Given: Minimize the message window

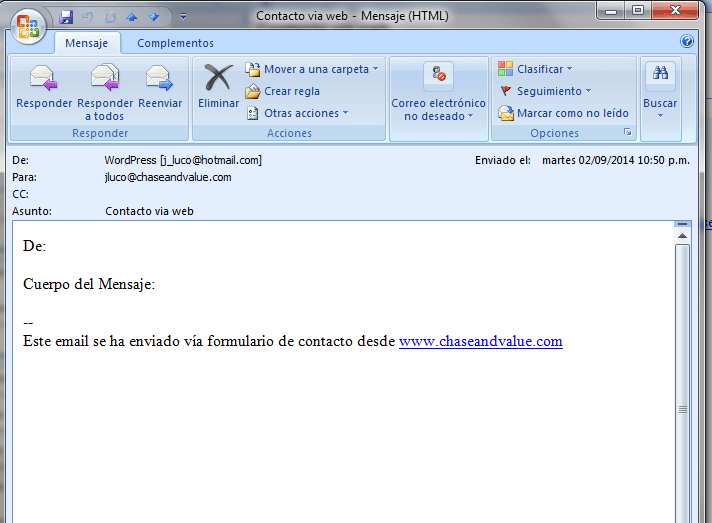Looking at the screenshot, I should (x=611, y=11).
